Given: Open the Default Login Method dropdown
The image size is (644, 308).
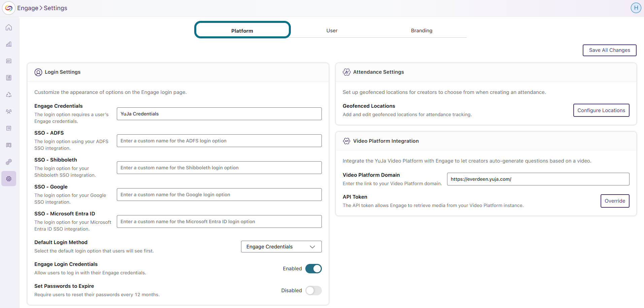Looking at the screenshot, I should (x=281, y=247).
